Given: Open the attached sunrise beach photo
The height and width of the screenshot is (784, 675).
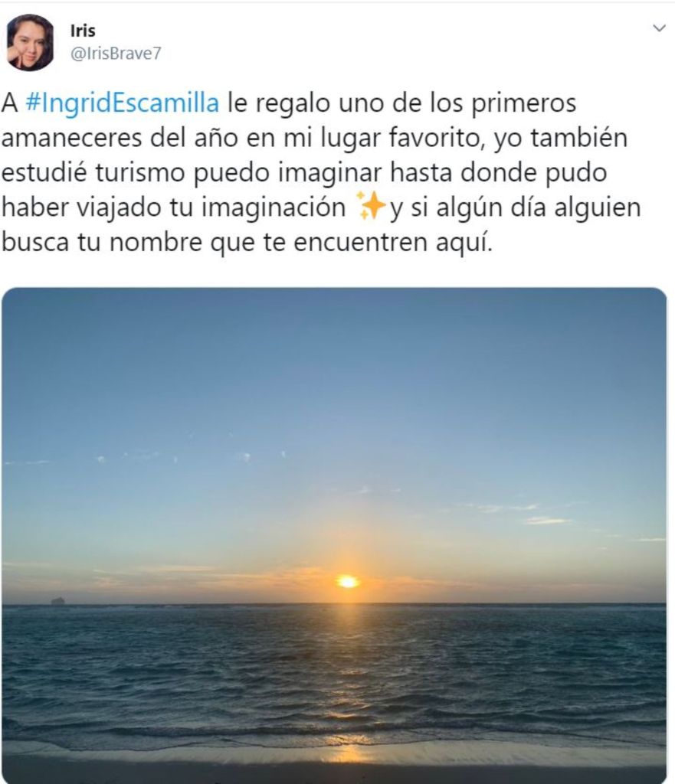Looking at the screenshot, I should [334, 535].
